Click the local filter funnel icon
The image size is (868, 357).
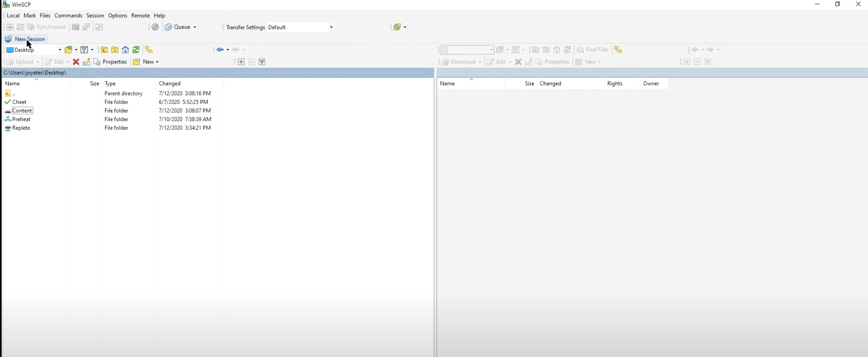[84, 50]
